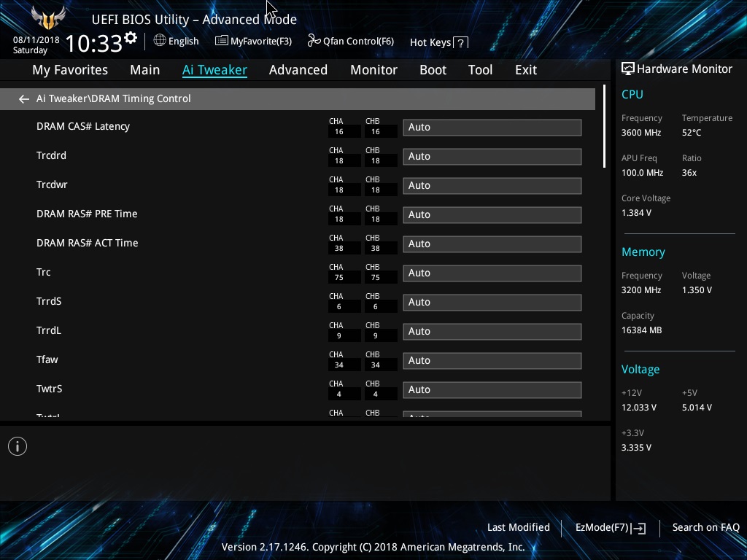Open the Tfaw Auto field
Viewport: 747px width, 560px height.
pyautogui.click(x=492, y=361)
